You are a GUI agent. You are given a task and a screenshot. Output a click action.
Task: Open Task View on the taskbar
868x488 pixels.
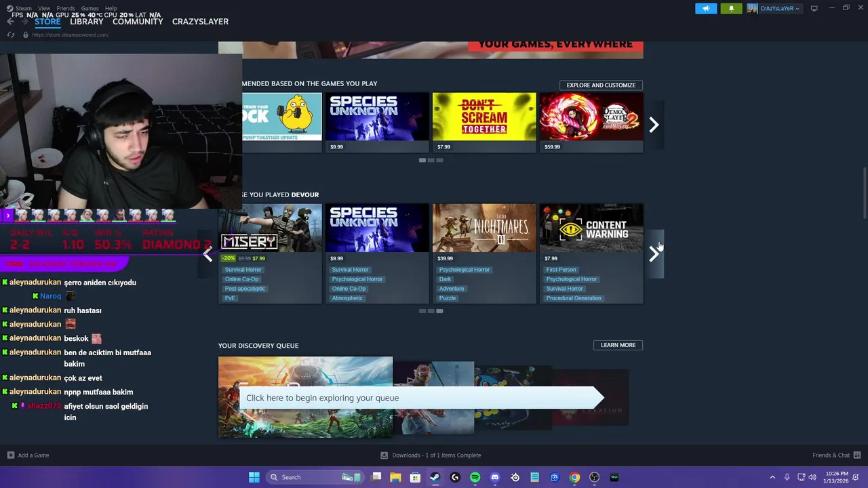click(376, 477)
